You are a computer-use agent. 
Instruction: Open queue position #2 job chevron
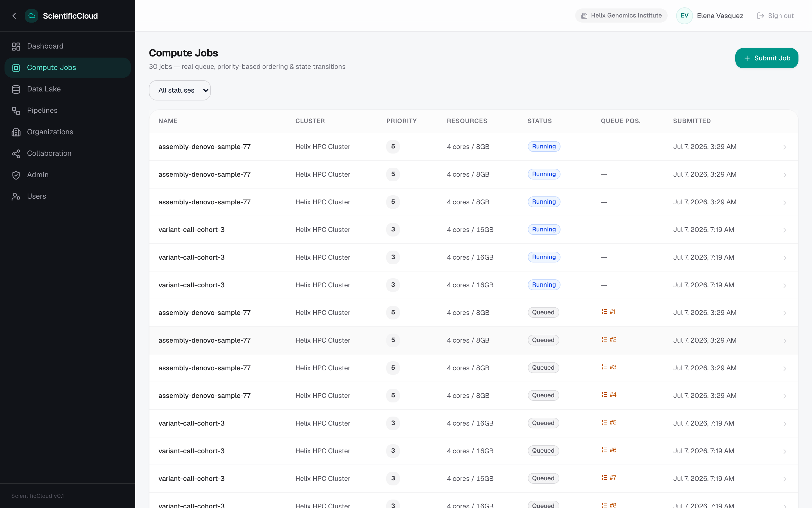pos(784,341)
